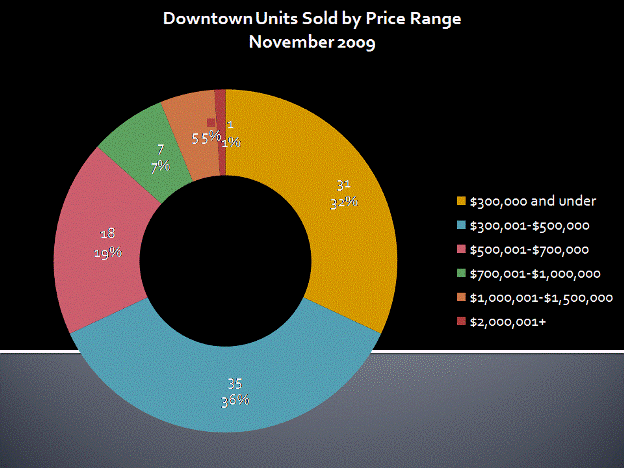The height and width of the screenshot is (468, 624).
Task: Select the "36%" data label
Action: [x=235, y=400]
